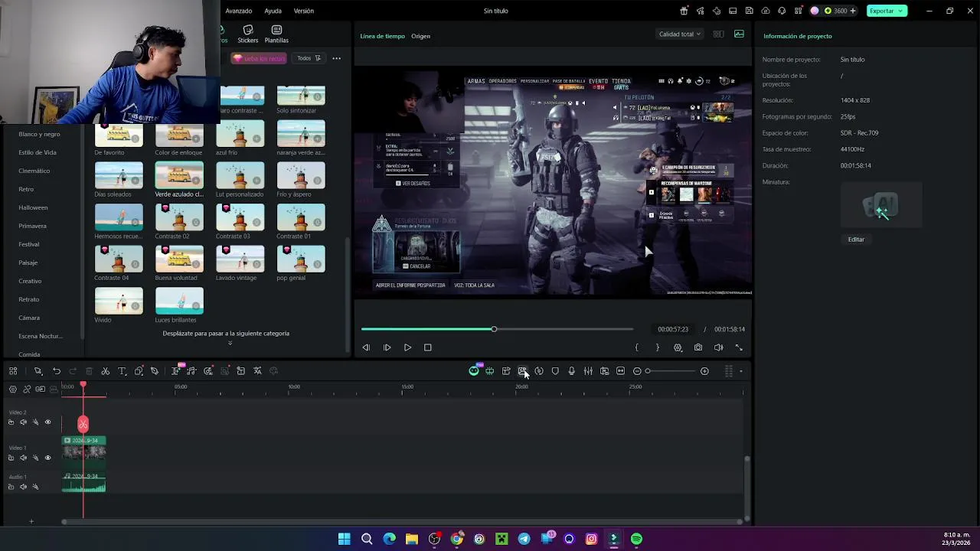
Task: Start voiceover recording microphone icon
Action: point(571,371)
